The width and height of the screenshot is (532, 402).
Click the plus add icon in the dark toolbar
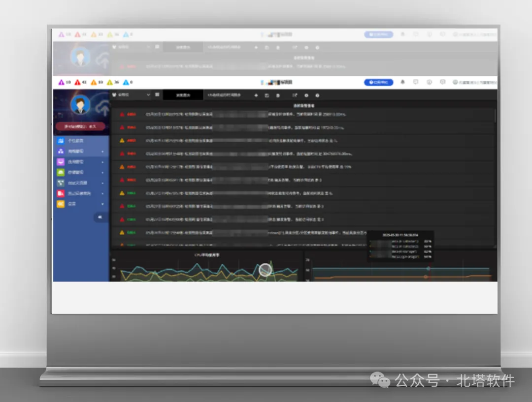click(x=256, y=95)
